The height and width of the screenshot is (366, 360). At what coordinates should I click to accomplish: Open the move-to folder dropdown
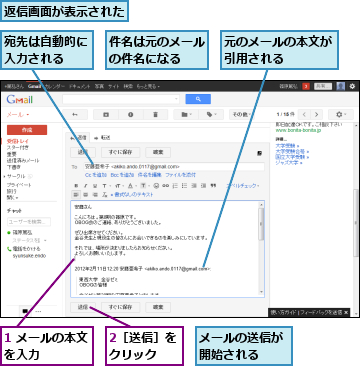tap(186, 114)
